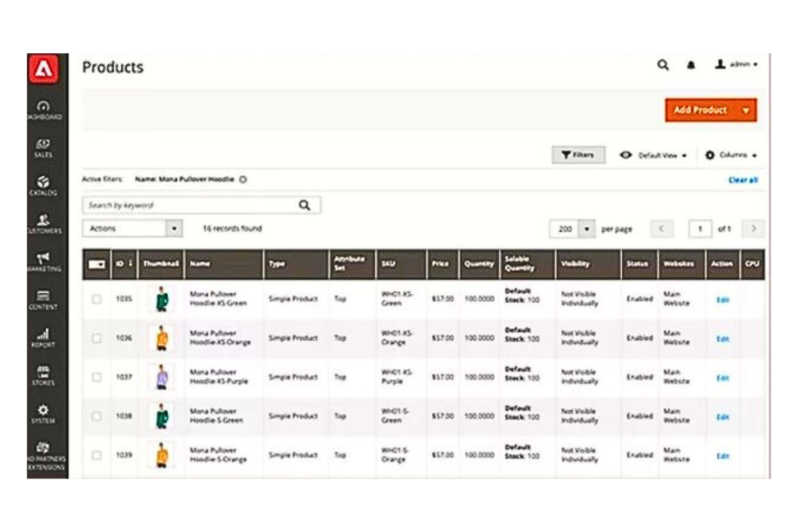Open the global admin search magnifier
Screen dimensions: 798x532
click(x=663, y=65)
